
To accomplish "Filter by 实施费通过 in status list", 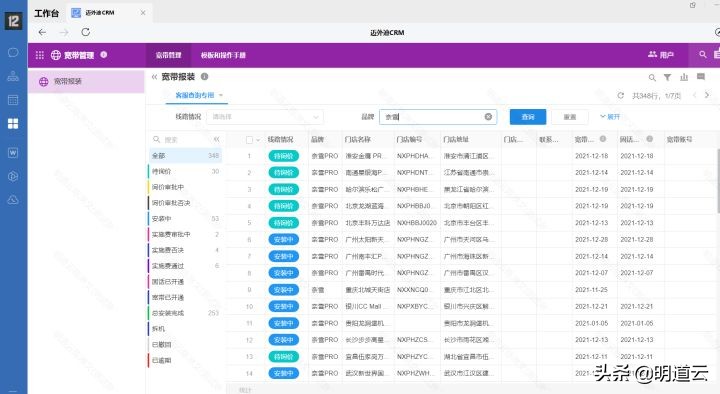I will click(x=186, y=265).
